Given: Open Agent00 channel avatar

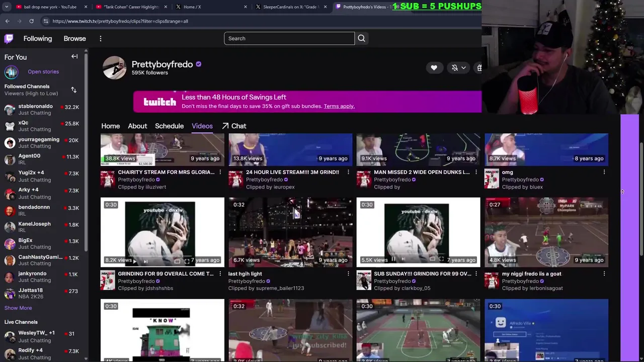Looking at the screenshot, I should [10, 160].
